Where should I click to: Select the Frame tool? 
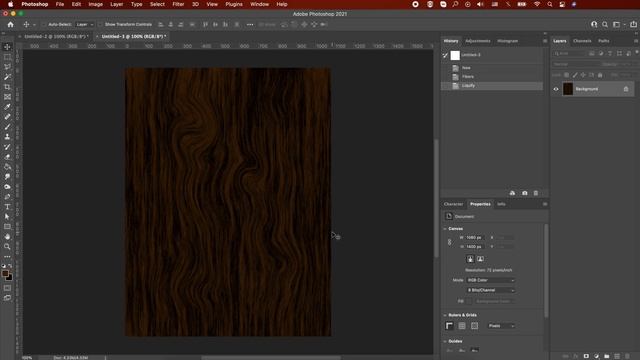[x=7, y=97]
